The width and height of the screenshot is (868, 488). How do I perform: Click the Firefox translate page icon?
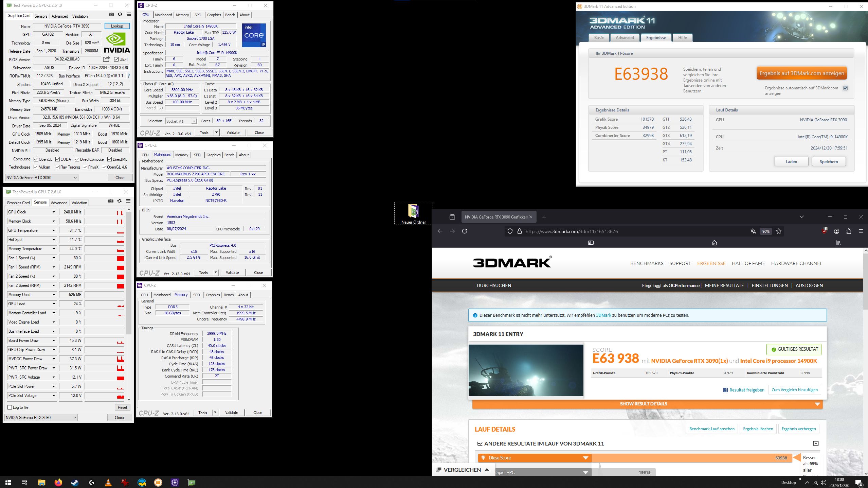[x=753, y=231]
